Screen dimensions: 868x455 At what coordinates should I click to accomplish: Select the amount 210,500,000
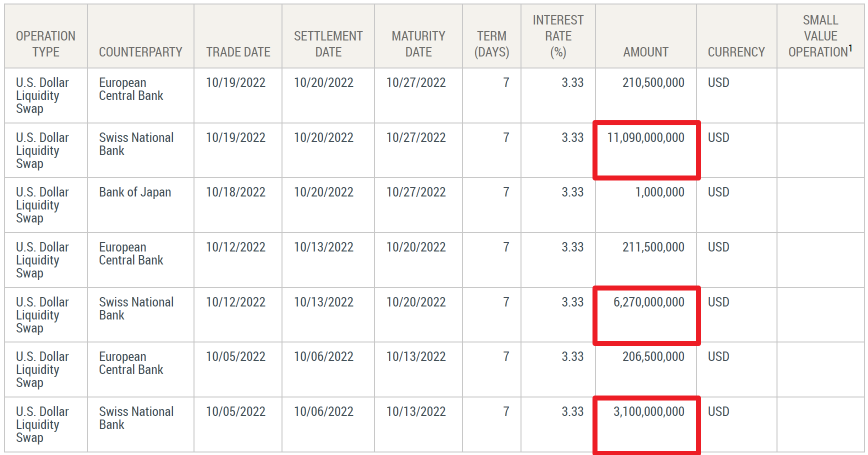pos(653,82)
